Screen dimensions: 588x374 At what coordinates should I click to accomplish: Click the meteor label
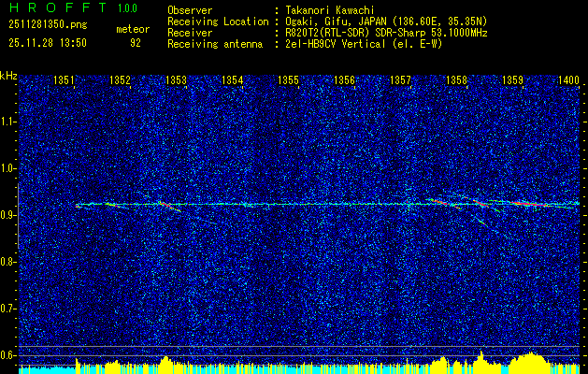133,29
